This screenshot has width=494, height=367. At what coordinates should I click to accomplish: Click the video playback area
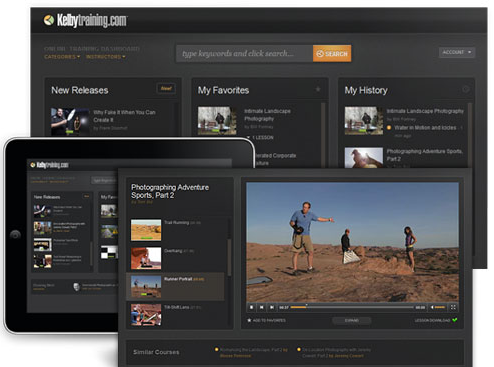[x=352, y=242]
